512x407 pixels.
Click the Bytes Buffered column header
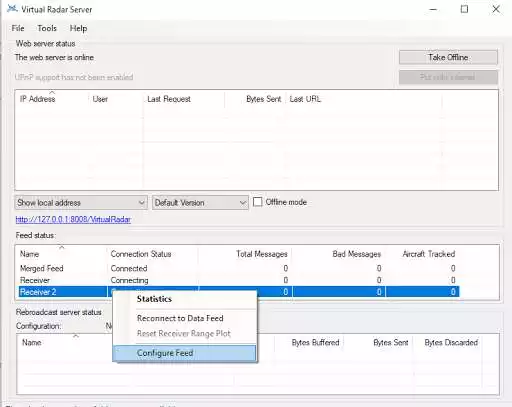point(315,342)
